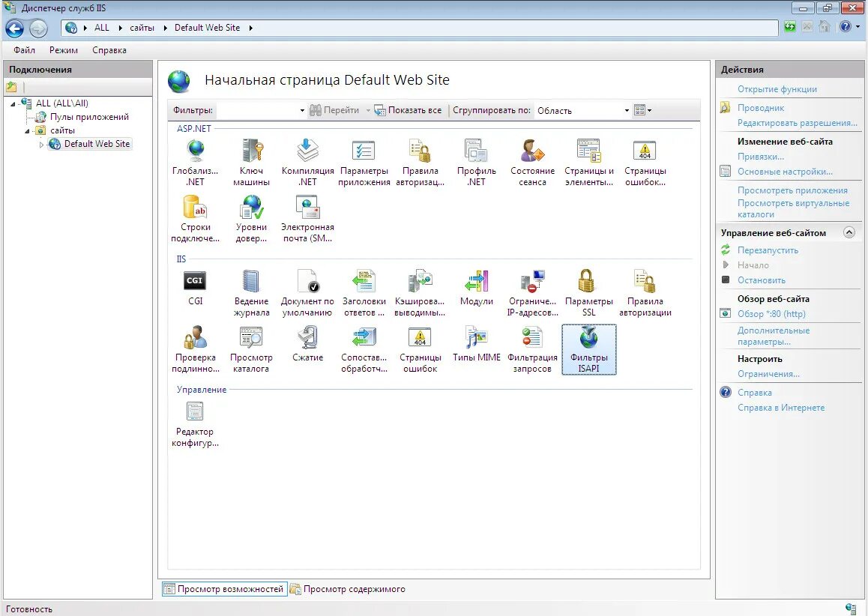Select Фильтры ISAPI feature icon
The image size is (868, 616).
589,349
